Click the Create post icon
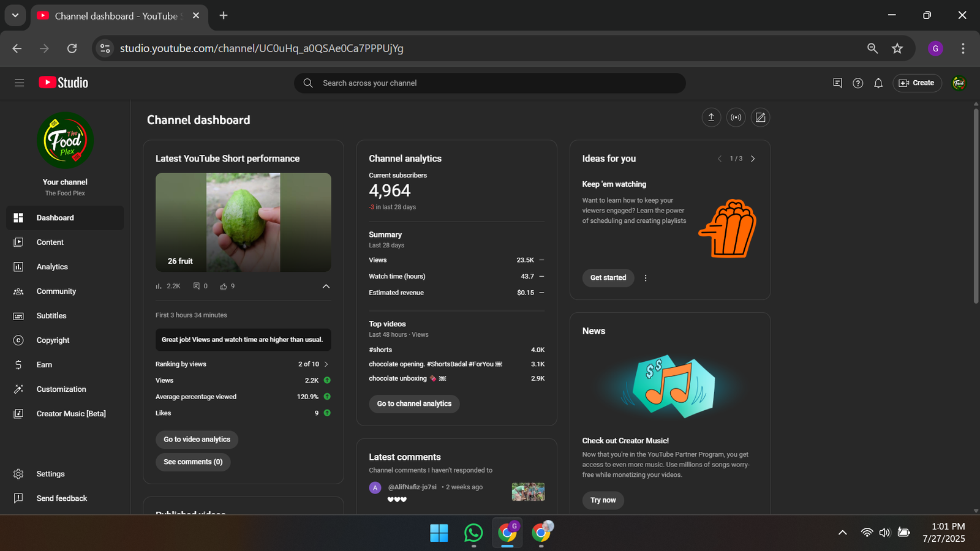 [x=760, y=118]
